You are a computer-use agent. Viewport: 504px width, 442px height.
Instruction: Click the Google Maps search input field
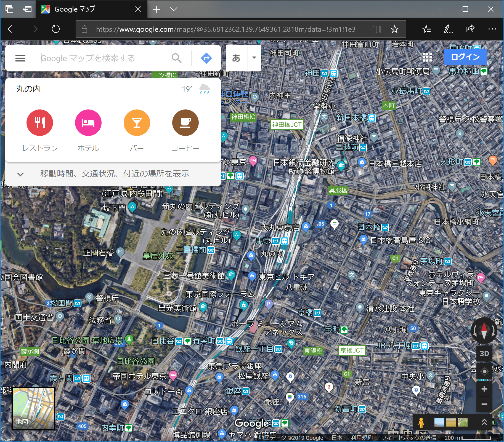point(105,58)
